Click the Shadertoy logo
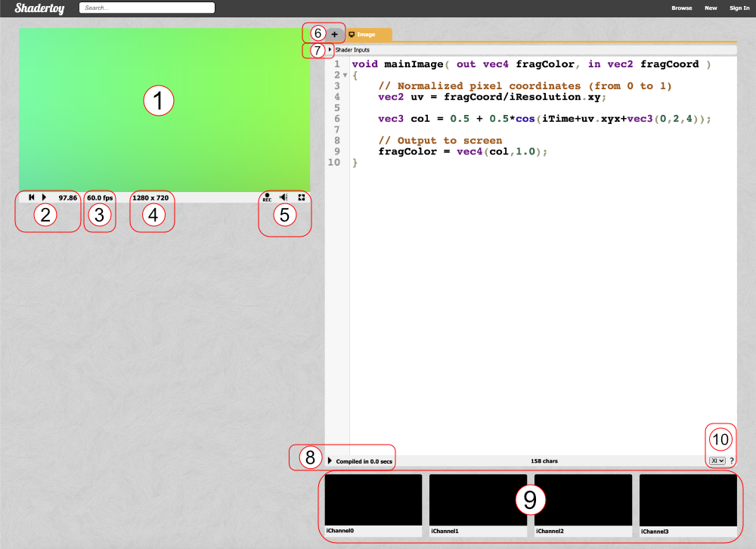Screen dimensions: 756x549 pyautogui.click(x=39, y=8)
